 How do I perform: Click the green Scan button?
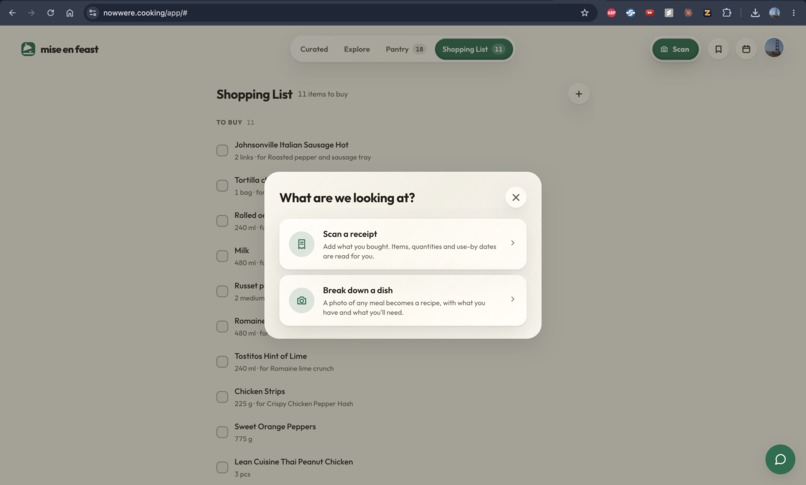675,49
